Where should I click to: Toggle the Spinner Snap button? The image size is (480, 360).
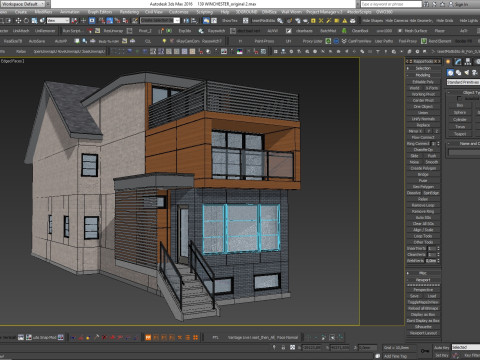click(x=125, y=21)
